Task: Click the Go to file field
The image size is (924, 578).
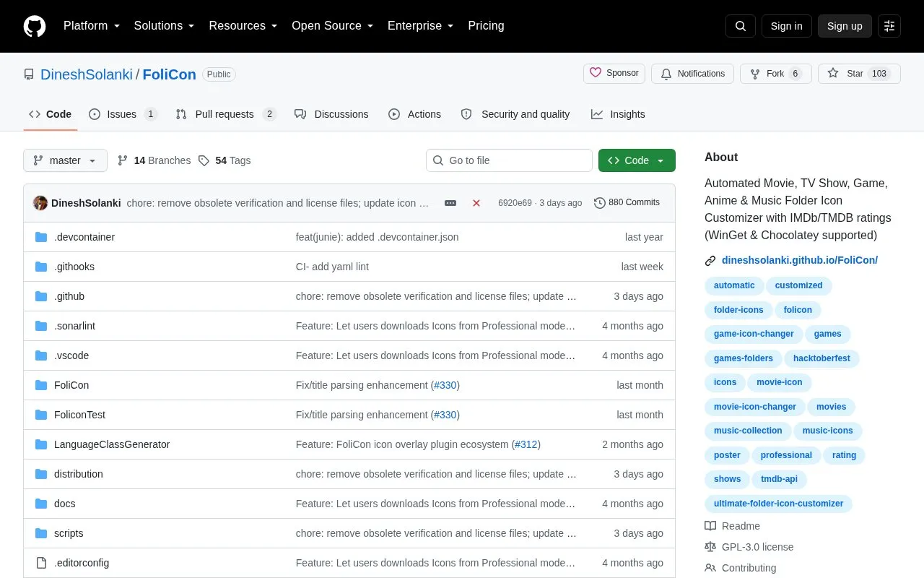Action: pyautogui.click(x=509, y=160)
